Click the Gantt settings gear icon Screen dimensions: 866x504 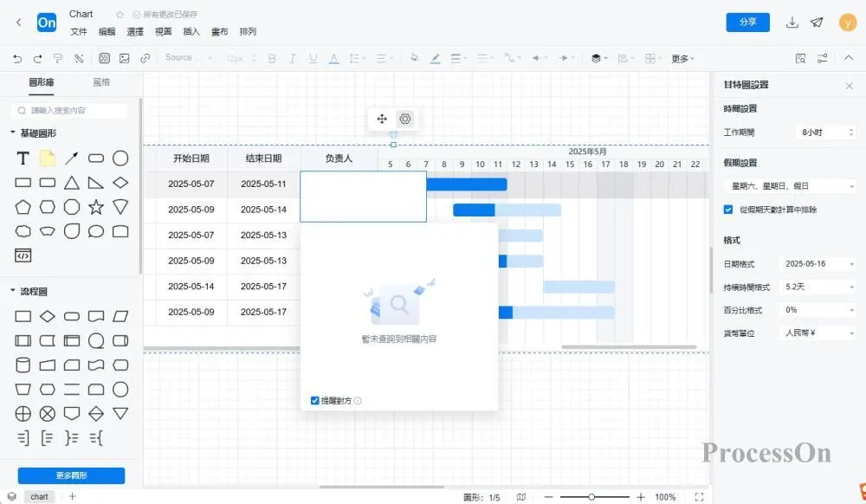pos(404,119)
